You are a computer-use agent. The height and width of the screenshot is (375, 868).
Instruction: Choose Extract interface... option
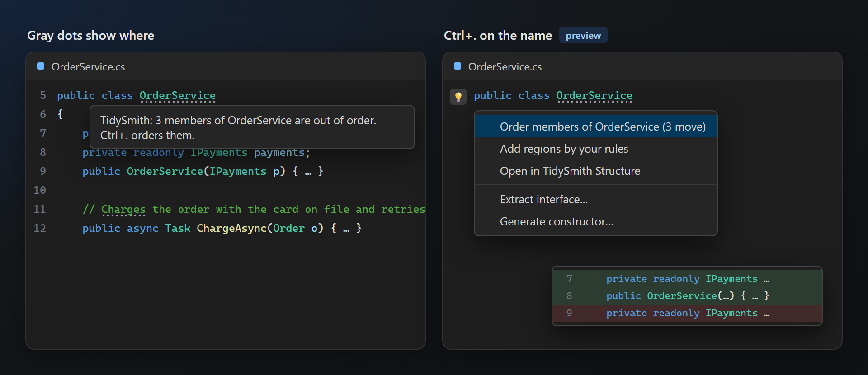point(595,199)
